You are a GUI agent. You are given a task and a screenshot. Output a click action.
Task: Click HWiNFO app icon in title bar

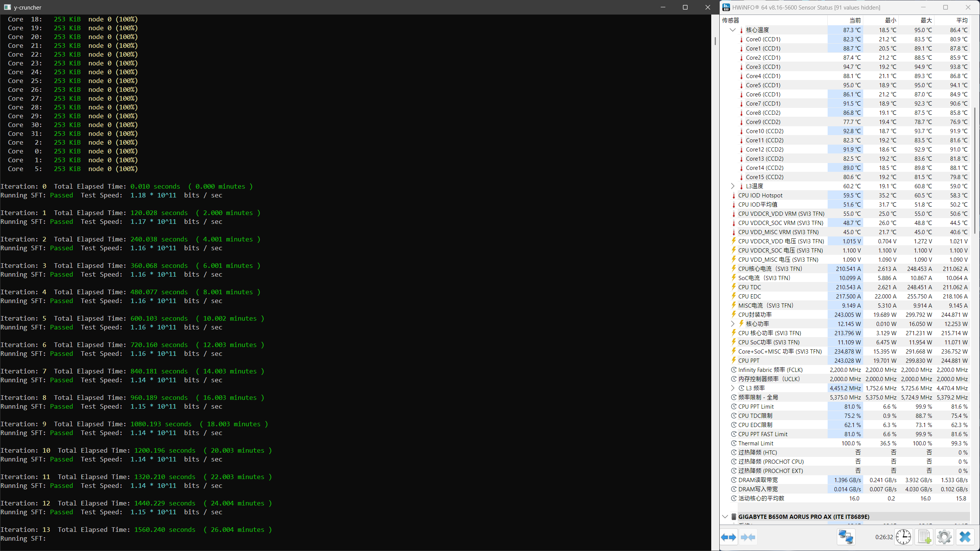tap(726, 7)
